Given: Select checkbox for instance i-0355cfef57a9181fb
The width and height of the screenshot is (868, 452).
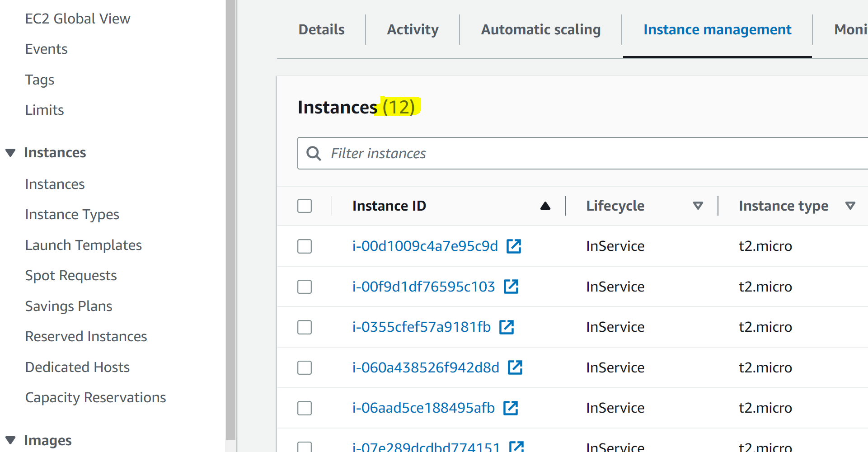Looking at the screenshot, I should click(x=305, y=327).
